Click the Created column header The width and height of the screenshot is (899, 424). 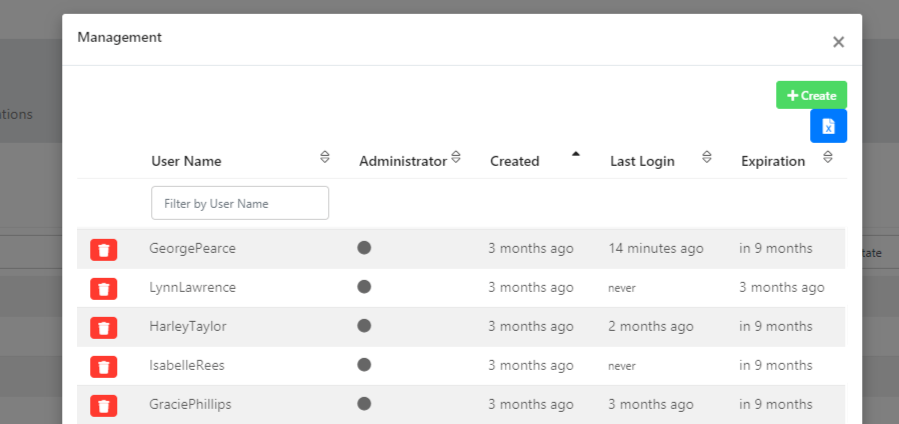pyautogui.click(x=514, y=162)
